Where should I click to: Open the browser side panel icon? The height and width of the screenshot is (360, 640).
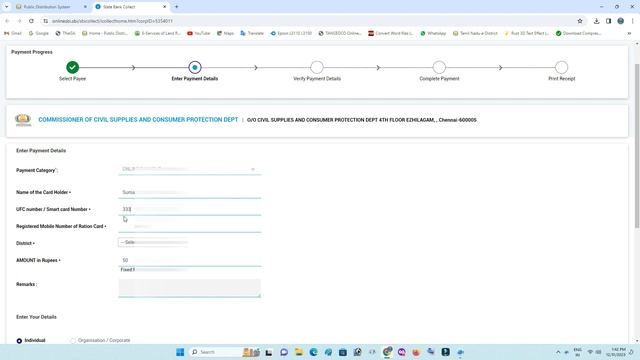coord(608,21)
